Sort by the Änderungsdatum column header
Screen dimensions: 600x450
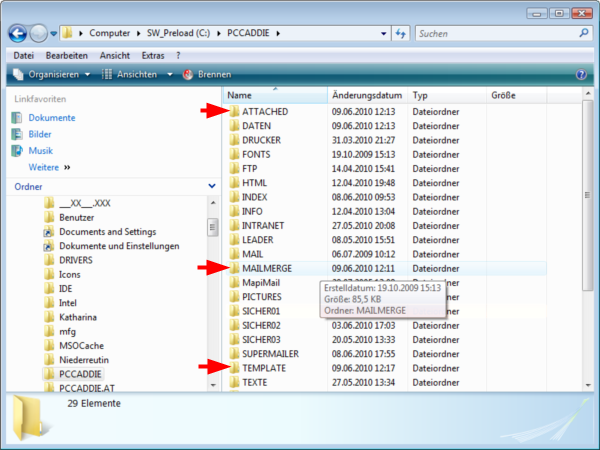coord(367,95)
